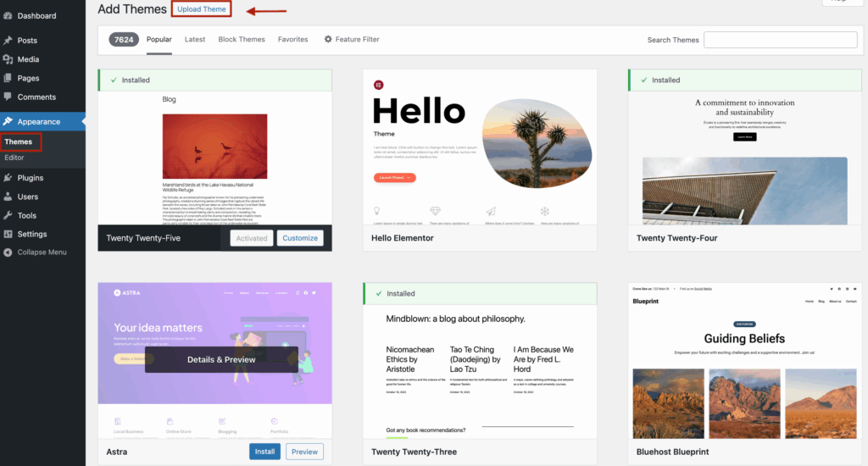Switch to Block Themes tab
868x466 pixels.
(x=242, y=39)
